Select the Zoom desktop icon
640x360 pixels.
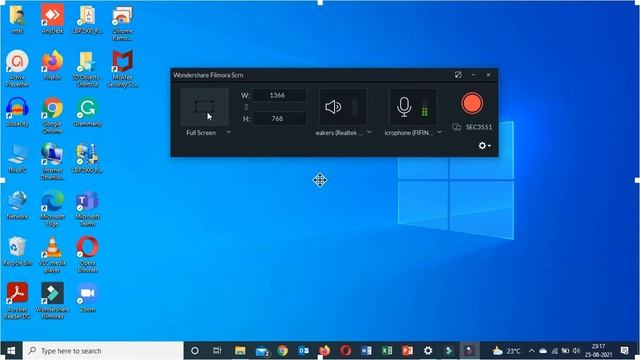click(87, 298)
